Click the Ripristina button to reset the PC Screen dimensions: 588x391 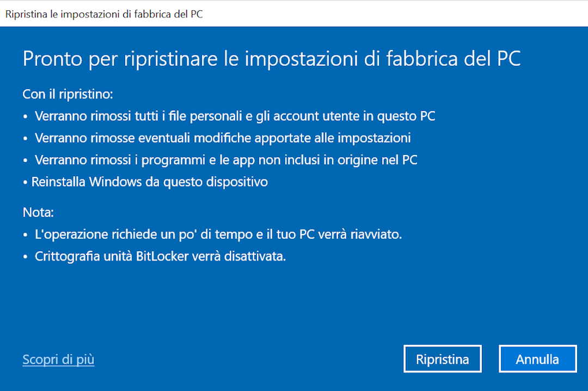(442, 358)
